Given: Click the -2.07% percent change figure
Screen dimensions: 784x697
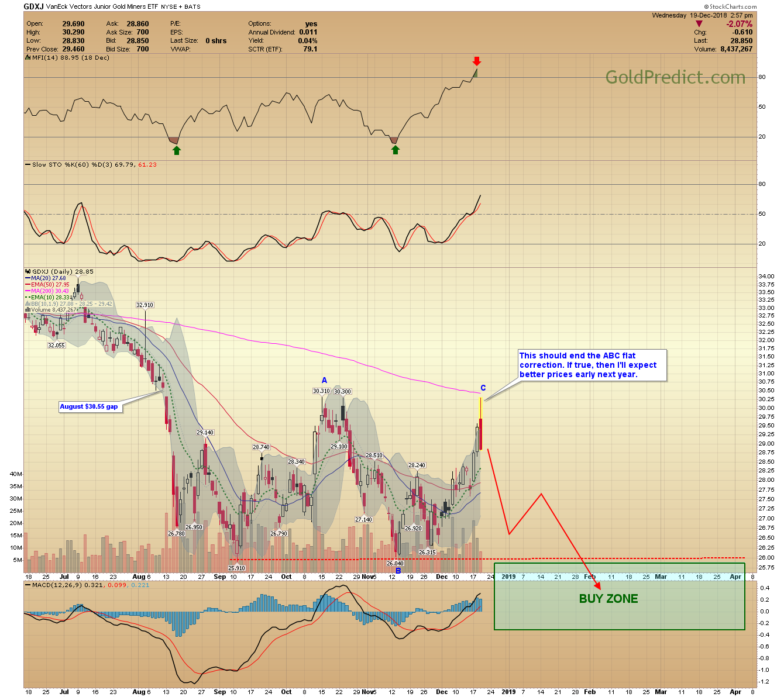Looking at the screenshot, I should [x=740, y=24].
